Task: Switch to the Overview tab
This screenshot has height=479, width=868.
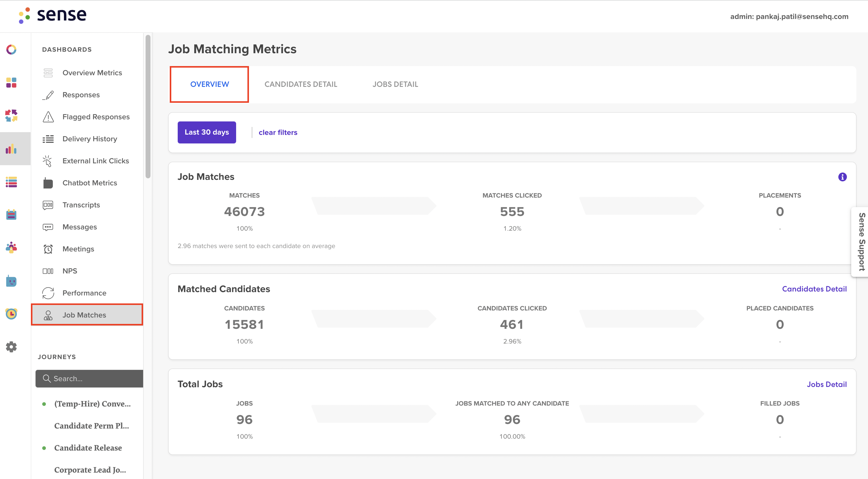Action: point(209,84)
